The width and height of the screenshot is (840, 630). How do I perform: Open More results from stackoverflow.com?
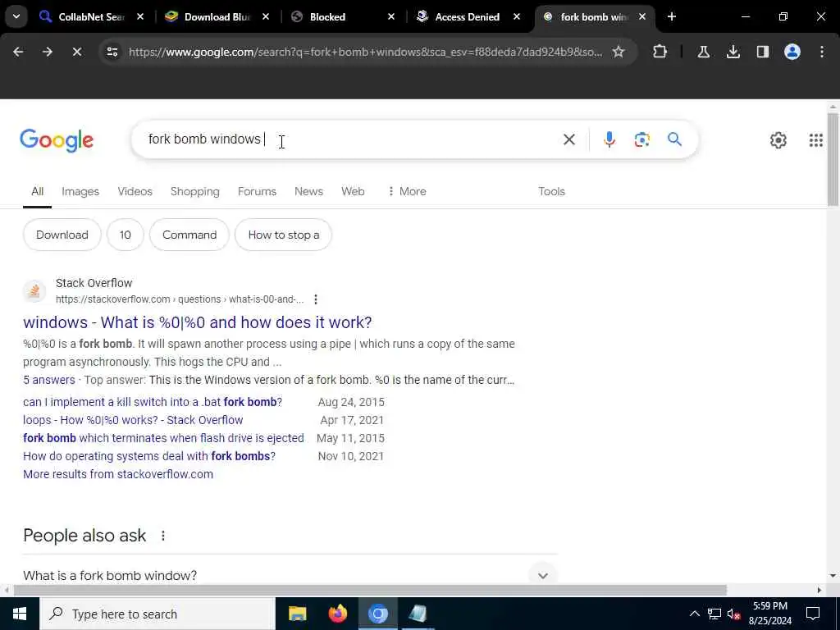118,474
